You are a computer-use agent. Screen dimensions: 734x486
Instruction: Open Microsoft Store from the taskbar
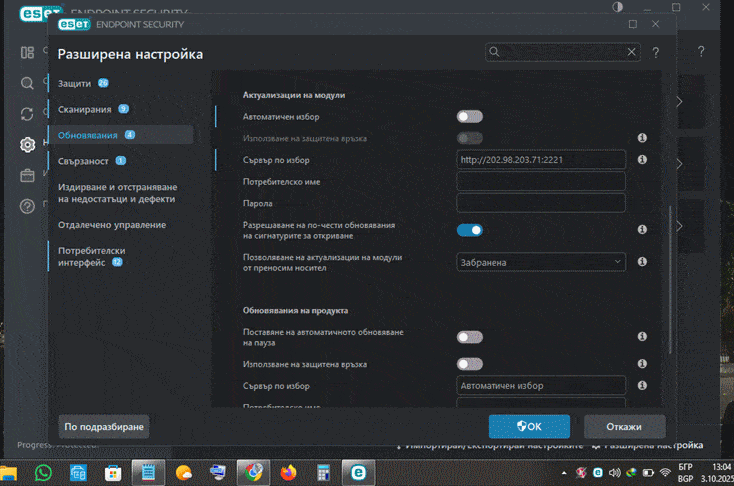tap(113, 473)
